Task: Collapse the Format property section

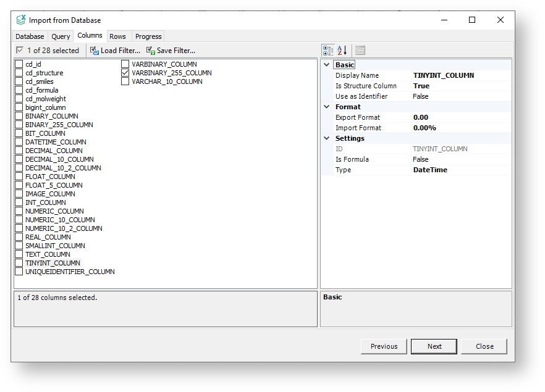Action: [x=327, y=106]
